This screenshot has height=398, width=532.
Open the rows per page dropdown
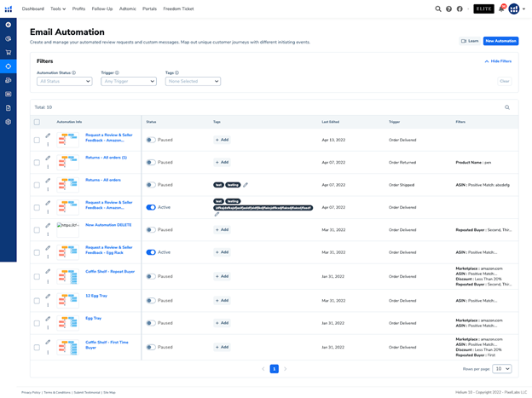502,369
